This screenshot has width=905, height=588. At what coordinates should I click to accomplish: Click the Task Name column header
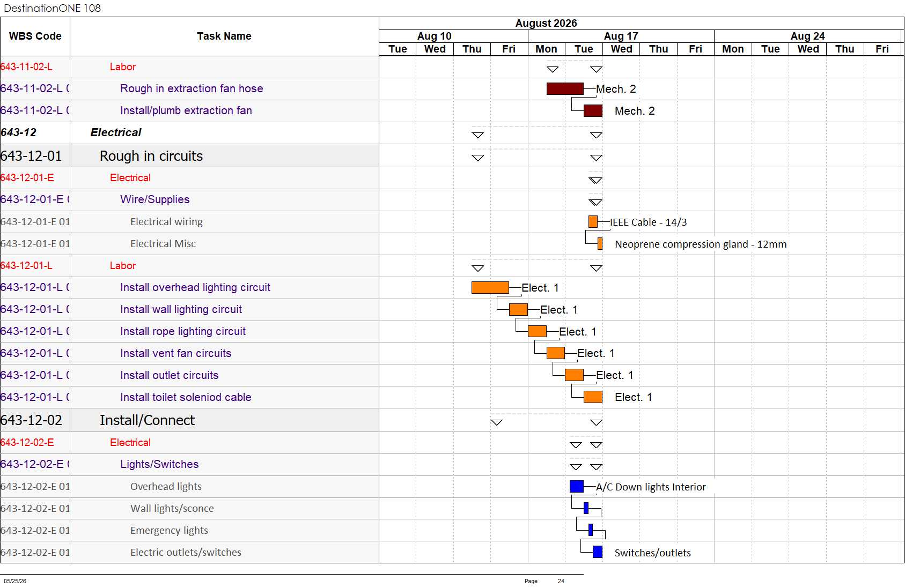click(224, 36)
